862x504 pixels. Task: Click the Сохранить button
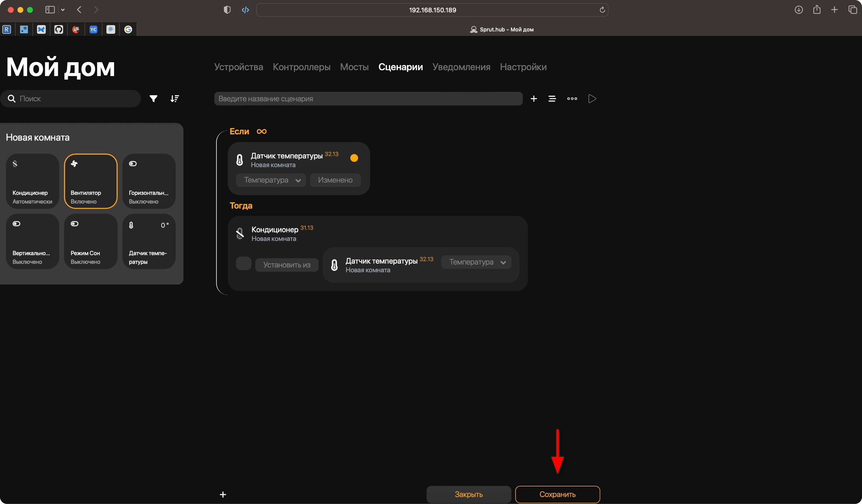(557, 494)
